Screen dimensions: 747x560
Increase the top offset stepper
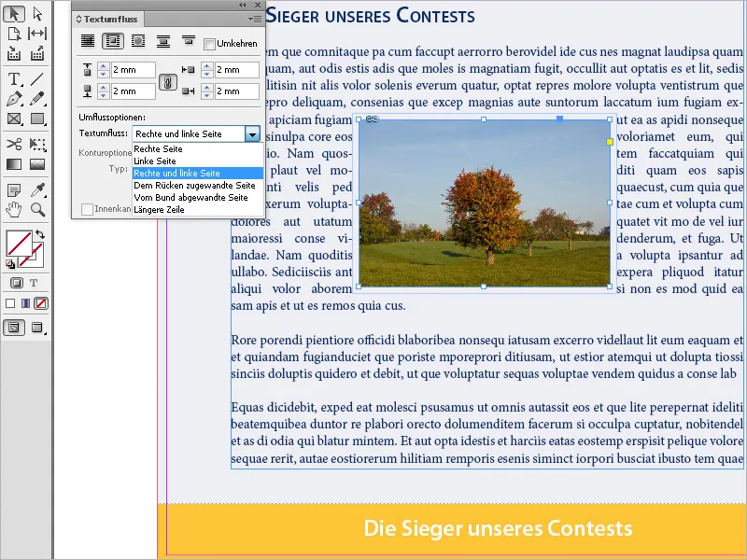tap(104, 66)
